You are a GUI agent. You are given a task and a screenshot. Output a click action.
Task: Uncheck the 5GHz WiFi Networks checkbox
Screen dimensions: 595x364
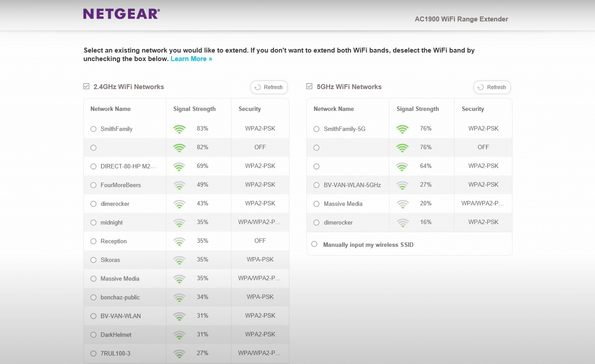pyautogui.click(x=310, y=86)
